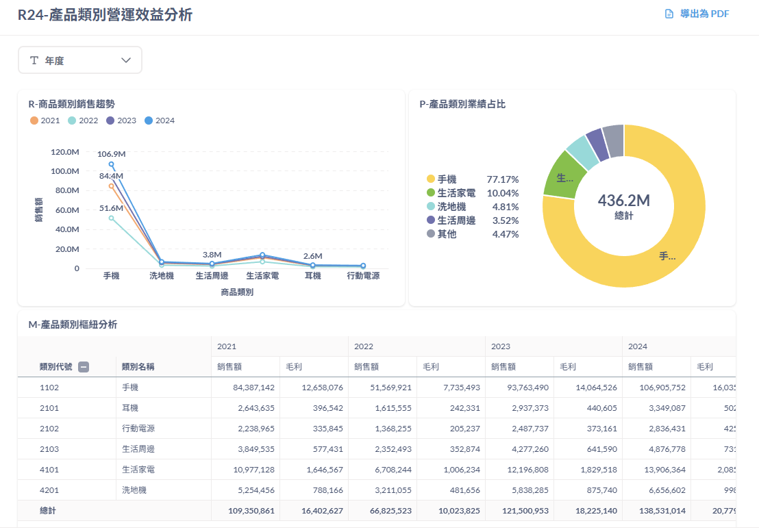Click the 436.2M total in donut center
The height and width of the screenshot is (532, 759).
click(x=623, y=201)
